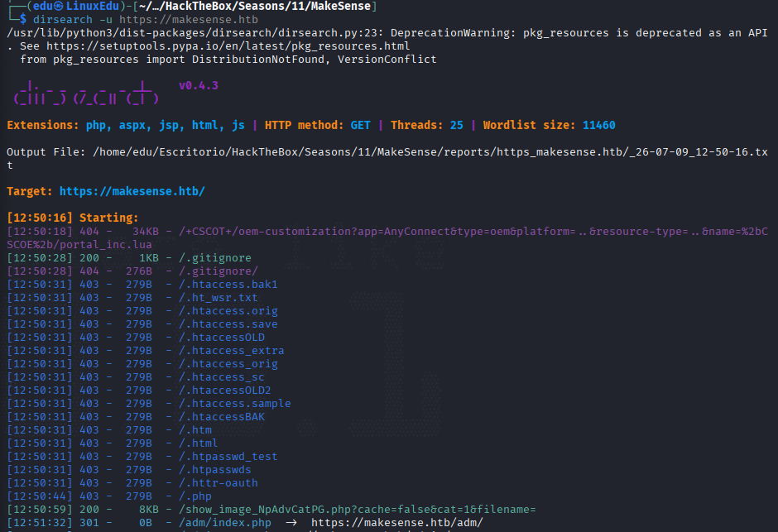Select the /.gitignore/ 404 result
Screen dimensions: 778x532
(x=219, y=271)
